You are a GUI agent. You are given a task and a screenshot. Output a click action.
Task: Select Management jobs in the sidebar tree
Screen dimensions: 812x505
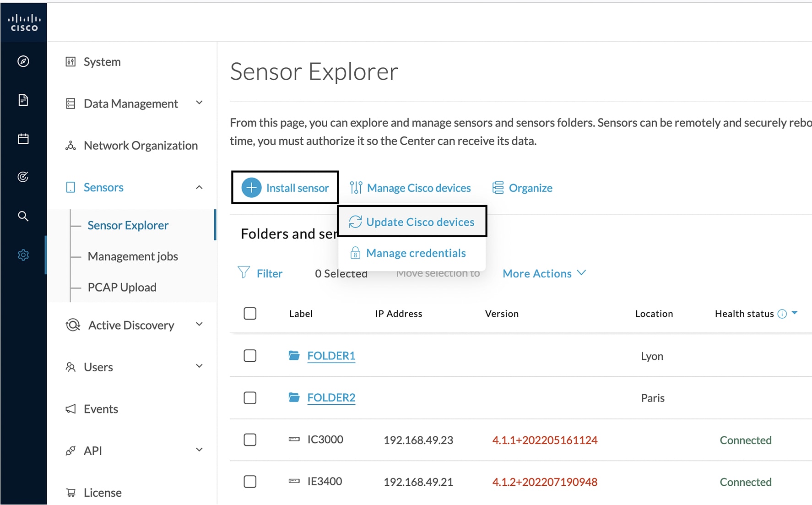133,256
